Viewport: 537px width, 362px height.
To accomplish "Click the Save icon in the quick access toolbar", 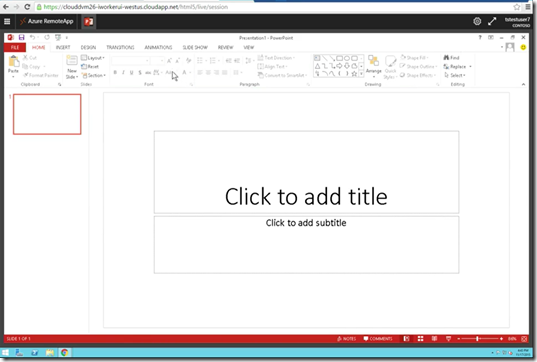I will (21, 37).
